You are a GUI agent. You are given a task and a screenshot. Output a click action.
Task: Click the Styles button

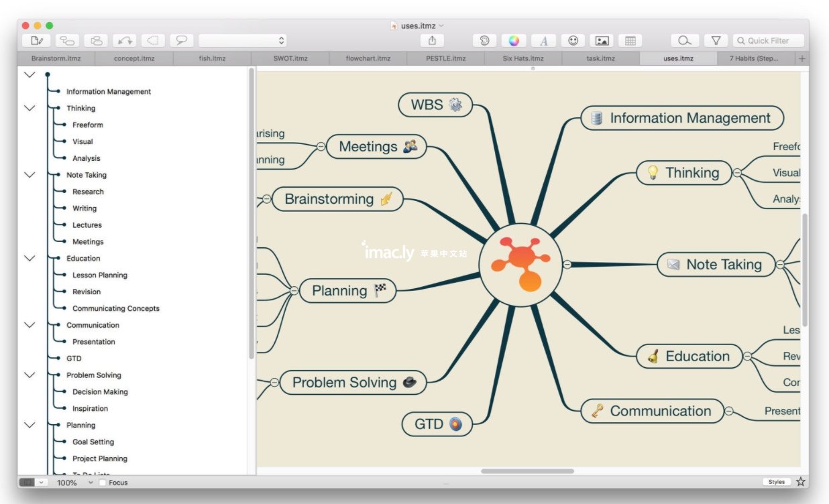click(x=776, y=482)
